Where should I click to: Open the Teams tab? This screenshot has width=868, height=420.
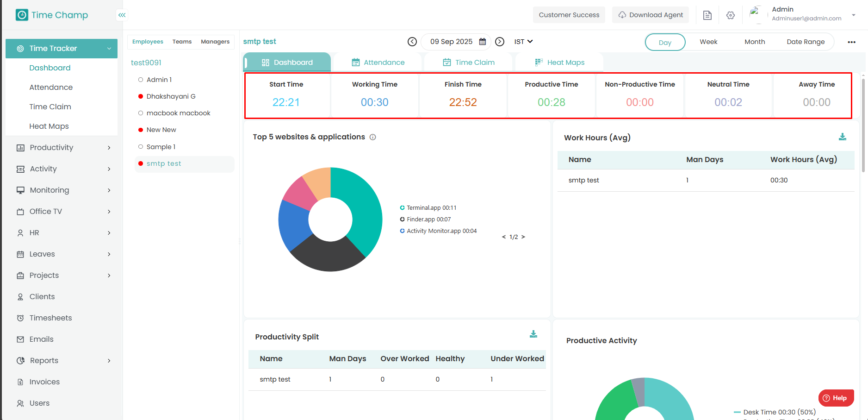tap(182, 42)
